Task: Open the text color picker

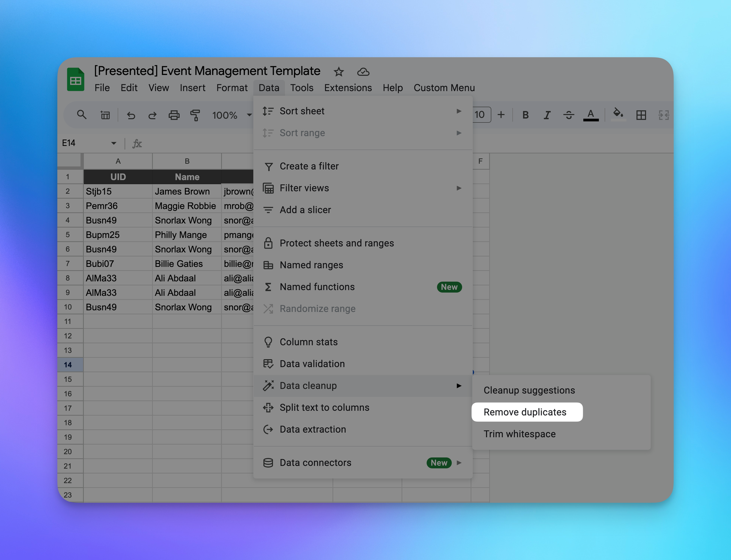Action: point(590,115)
